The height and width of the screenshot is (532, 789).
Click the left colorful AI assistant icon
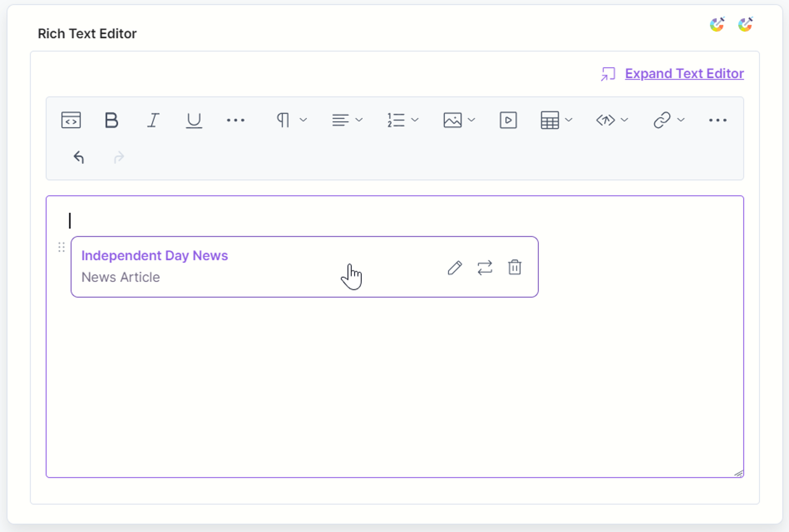717,24
